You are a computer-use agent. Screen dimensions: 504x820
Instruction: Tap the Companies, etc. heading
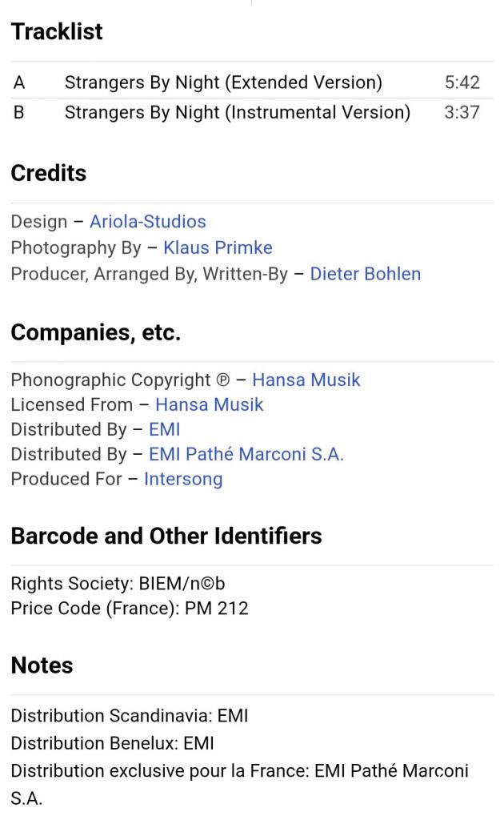tap(95, 332)
